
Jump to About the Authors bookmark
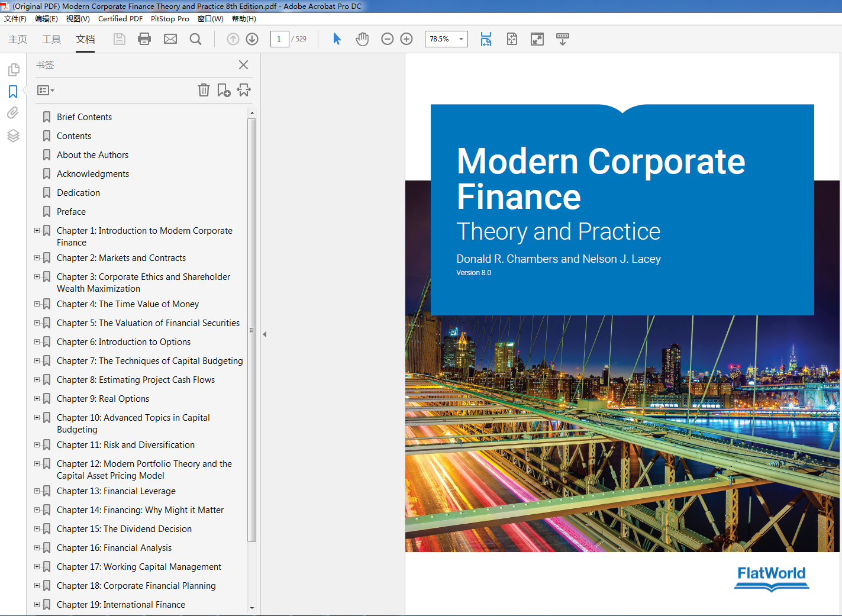pyautogui.click(x=92, y=155)
